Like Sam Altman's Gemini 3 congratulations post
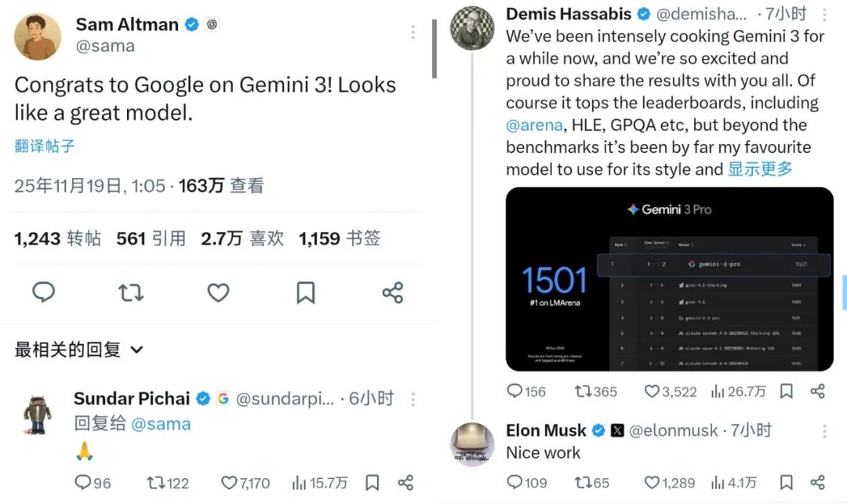This screenshot has height=504, width=847. [x=218, y=292]
